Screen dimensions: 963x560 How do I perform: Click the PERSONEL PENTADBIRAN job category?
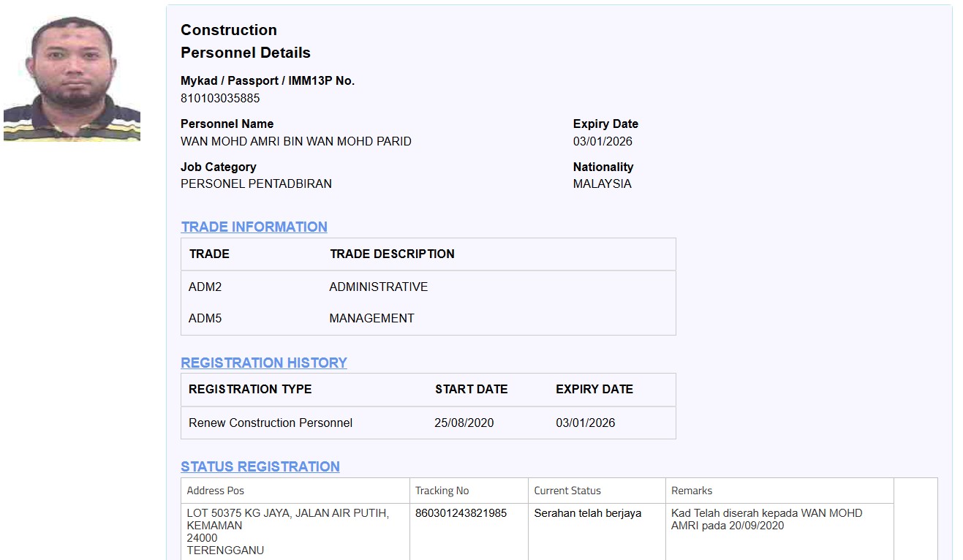256,183
